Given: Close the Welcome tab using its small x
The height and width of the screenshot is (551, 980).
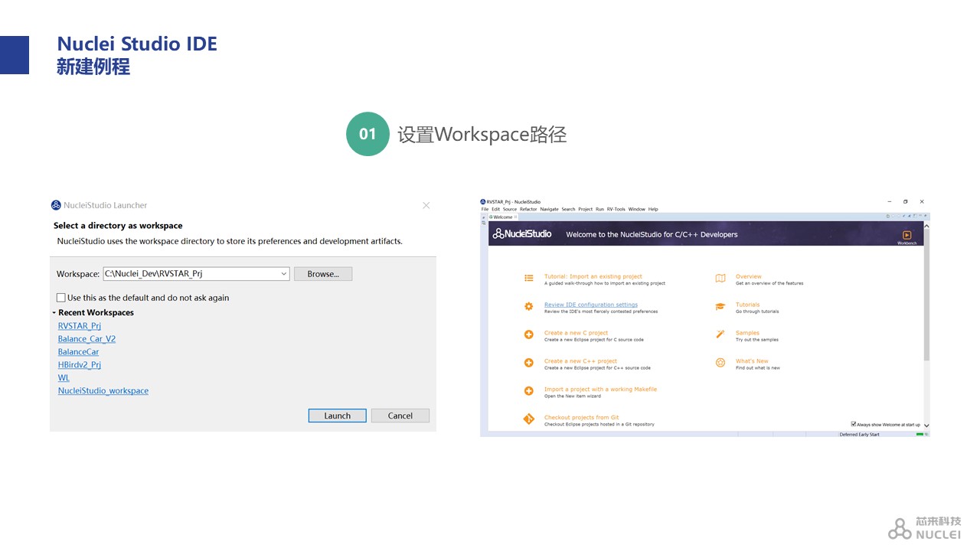Looking at the screenshot, I should 515,217.
